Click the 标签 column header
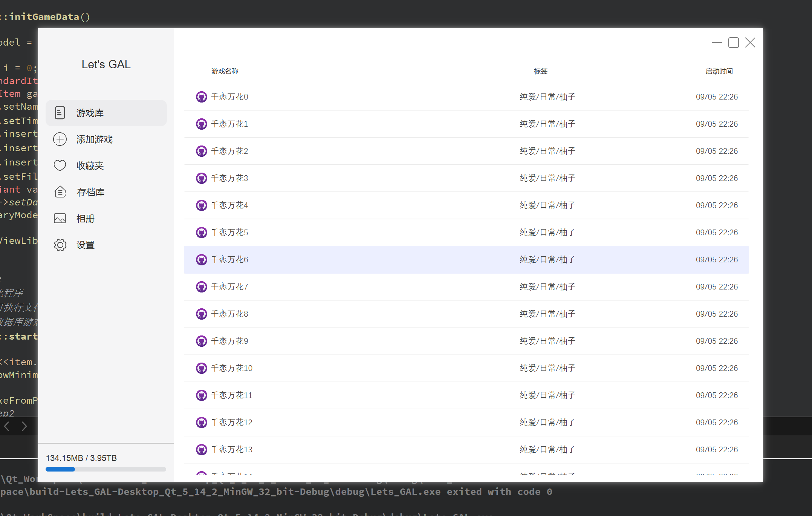The width and height of the screenshot is (812, 516). (x=541, y=71)
